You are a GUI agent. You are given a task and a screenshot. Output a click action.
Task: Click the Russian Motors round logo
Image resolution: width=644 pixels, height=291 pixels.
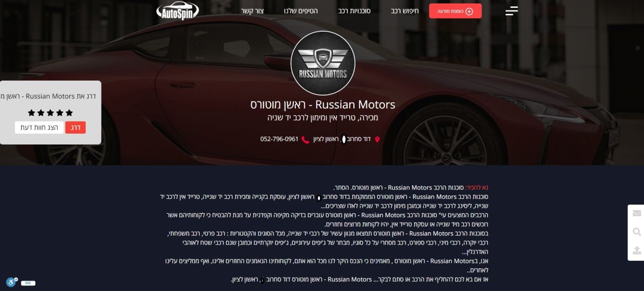click(323, 63)
